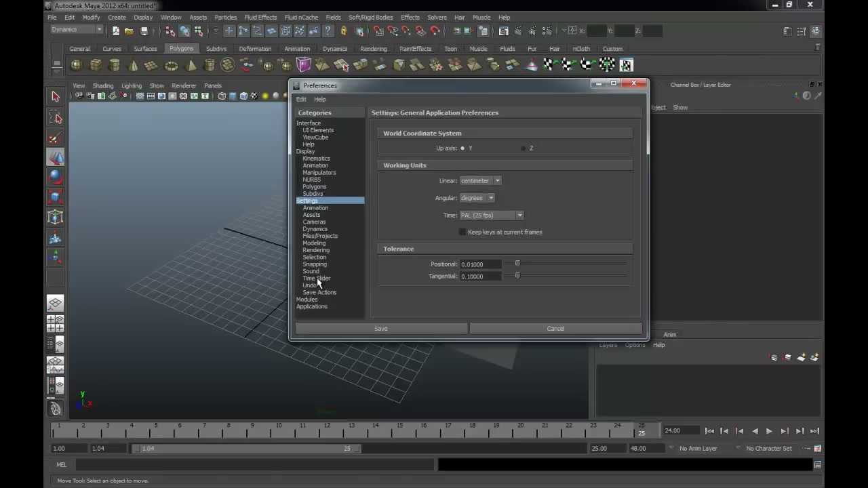Click the polygon Sphere shelf icon

point(77,65)
